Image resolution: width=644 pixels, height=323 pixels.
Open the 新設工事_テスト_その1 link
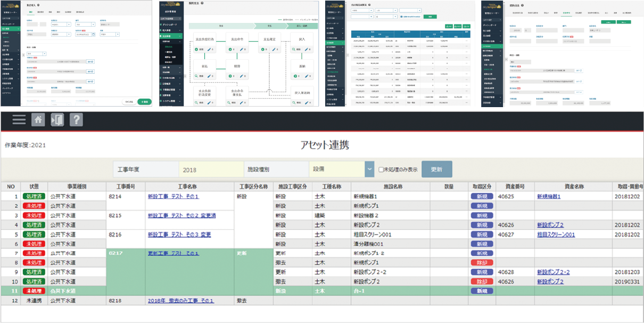pos(173,196)
